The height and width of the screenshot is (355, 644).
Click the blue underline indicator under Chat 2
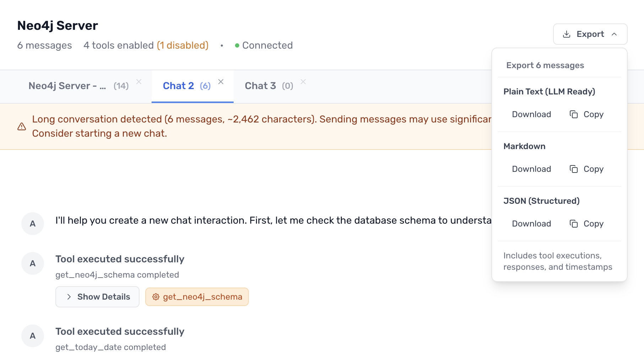192,102
